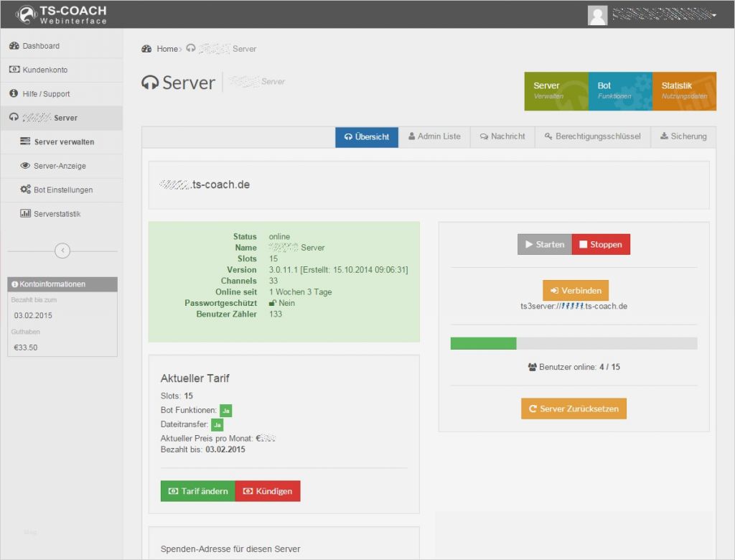The height and width of the screenshot is (560, 735).
Task: Collapse the sidebar with the arrow control
Action: click(x=62, y=251)
